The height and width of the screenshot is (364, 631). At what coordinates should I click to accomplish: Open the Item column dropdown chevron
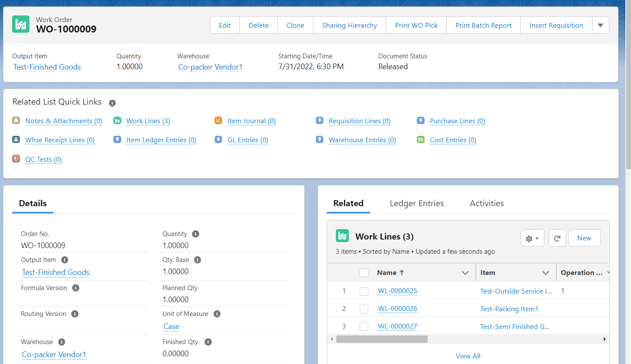click(546, 273)
